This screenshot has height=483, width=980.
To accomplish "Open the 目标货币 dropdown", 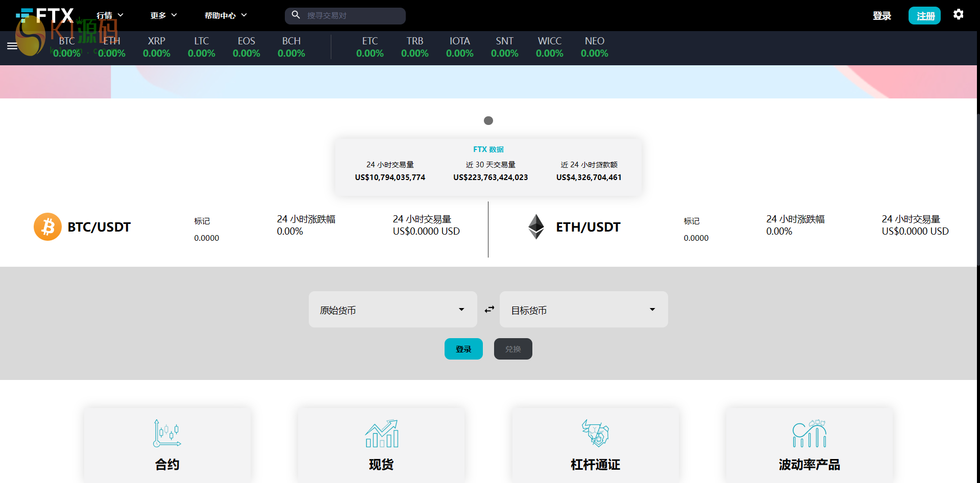I will click(x=584, y=309).
